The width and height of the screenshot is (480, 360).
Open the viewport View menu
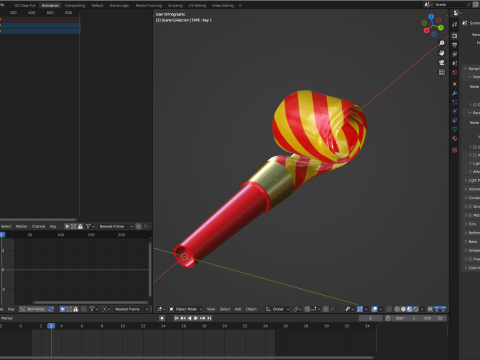point(211,309)
